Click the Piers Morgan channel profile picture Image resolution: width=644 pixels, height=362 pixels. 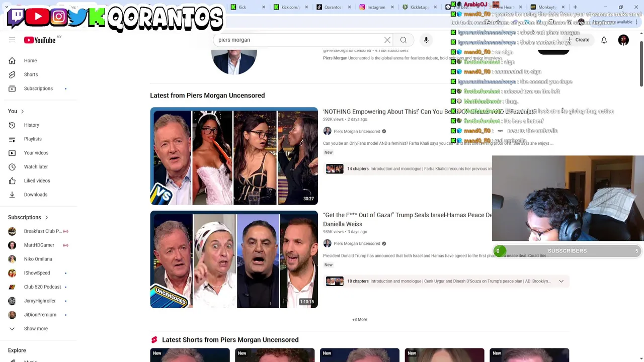[x=234, y=61]
